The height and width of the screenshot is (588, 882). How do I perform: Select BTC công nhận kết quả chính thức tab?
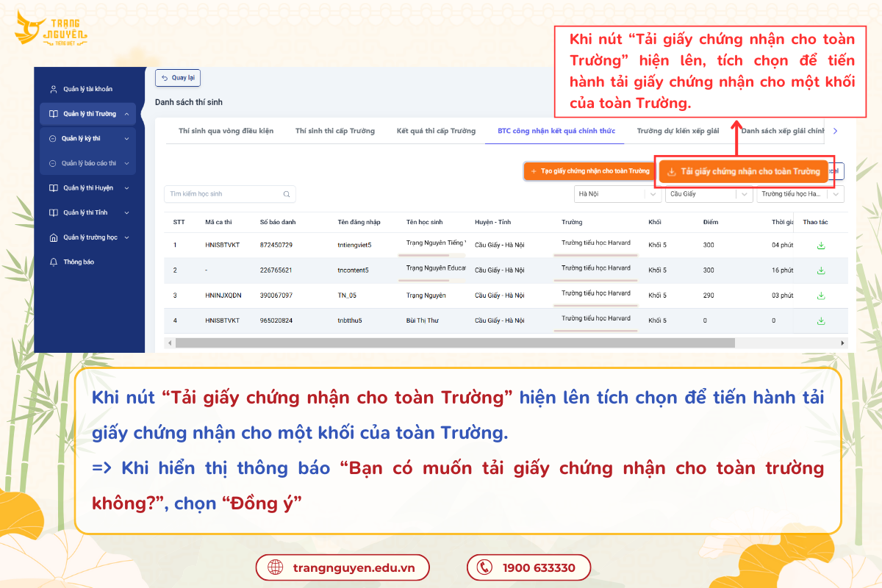pos(556,131)
